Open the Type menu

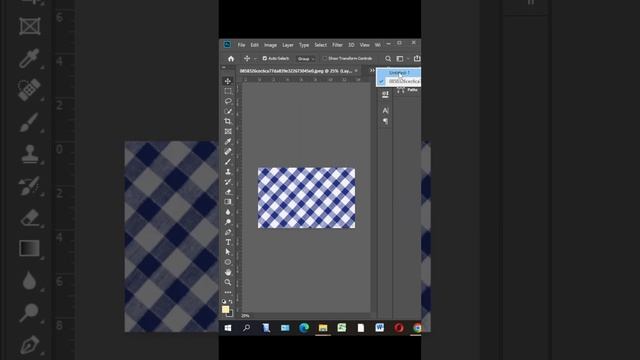click(304, 45)
